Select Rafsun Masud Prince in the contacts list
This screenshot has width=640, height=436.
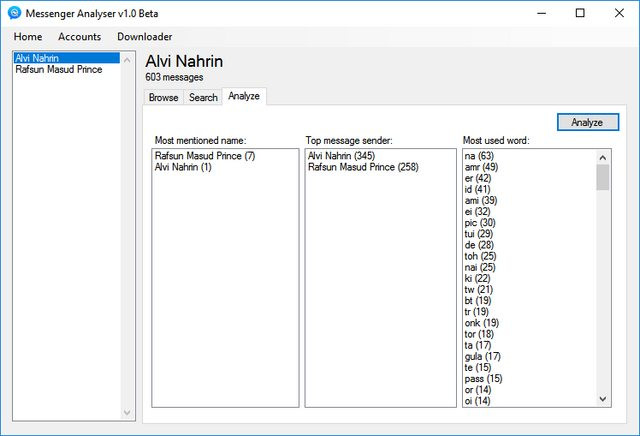(67, 69)
